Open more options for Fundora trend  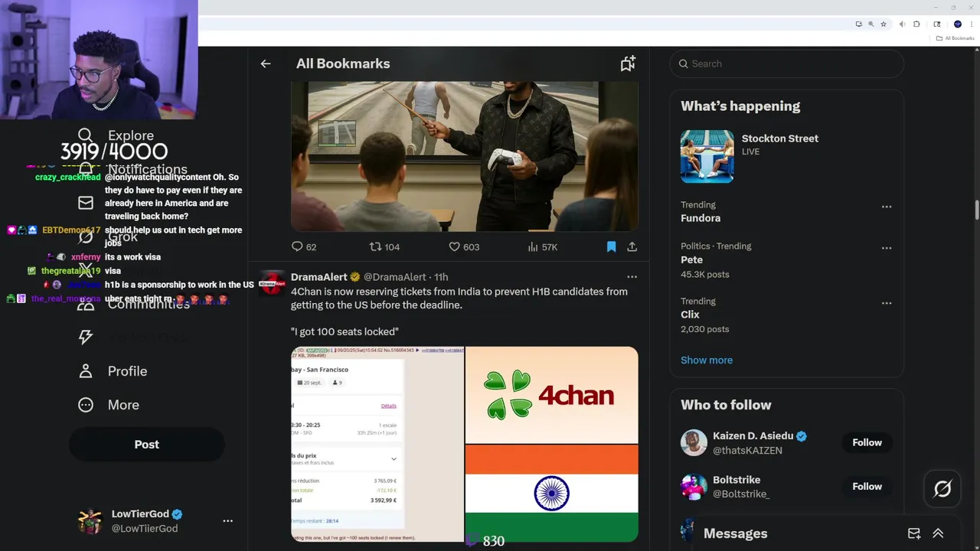[887, 207]
